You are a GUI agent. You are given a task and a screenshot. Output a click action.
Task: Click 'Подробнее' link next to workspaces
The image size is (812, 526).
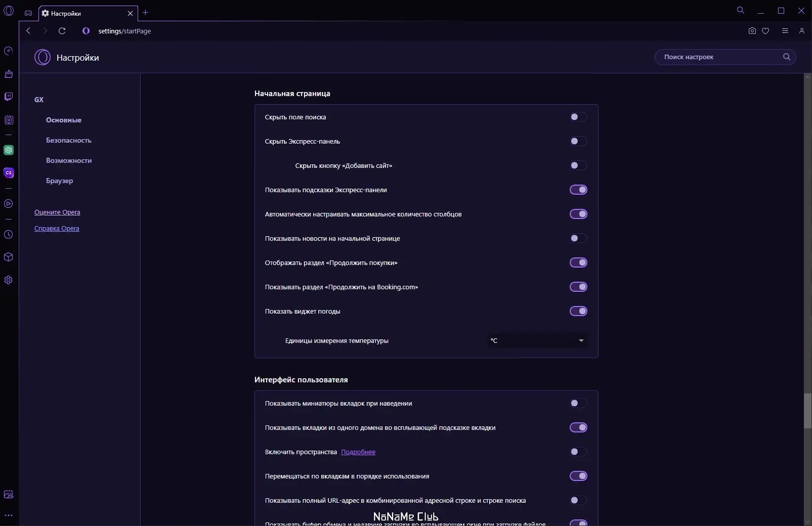(x=358, y=452)
